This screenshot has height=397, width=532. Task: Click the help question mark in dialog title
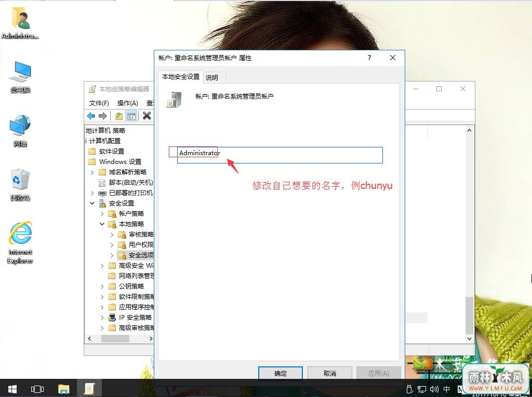click(x=369, y=58)
